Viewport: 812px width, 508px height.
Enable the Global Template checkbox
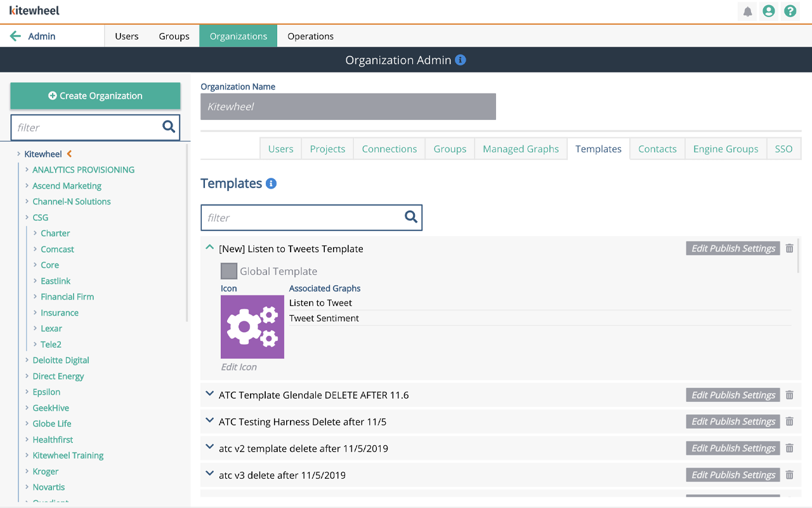coord(229,271)
